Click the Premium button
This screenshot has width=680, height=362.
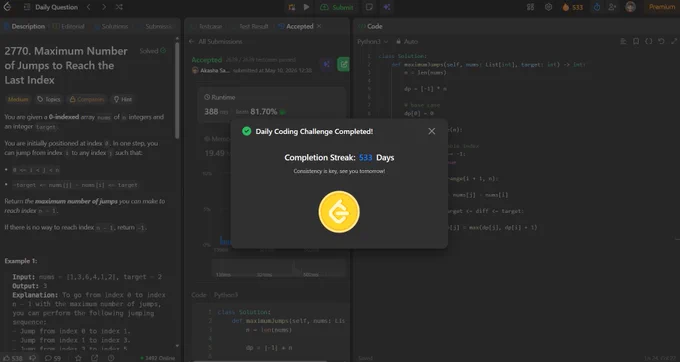[662, 7]
